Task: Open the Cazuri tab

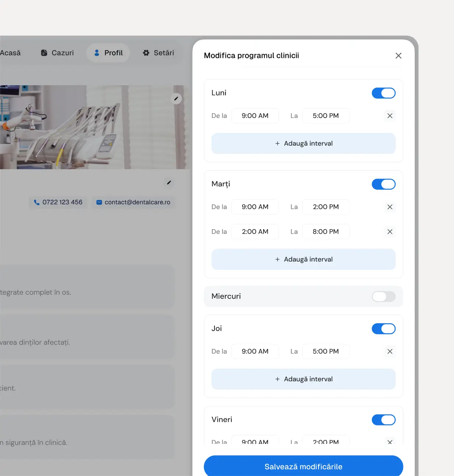Action: [57, 53]
